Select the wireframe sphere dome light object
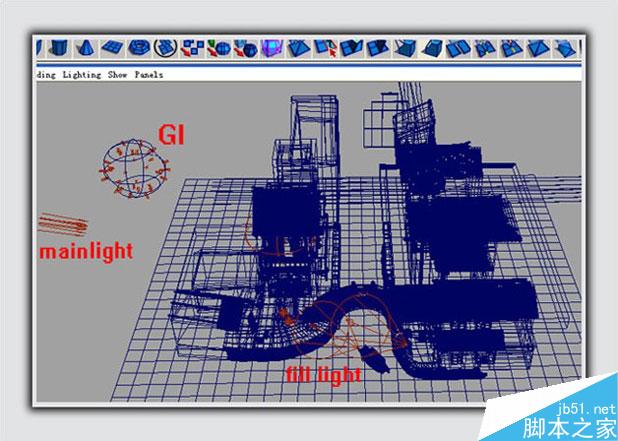The image size is (618, 441). (135, 168)
